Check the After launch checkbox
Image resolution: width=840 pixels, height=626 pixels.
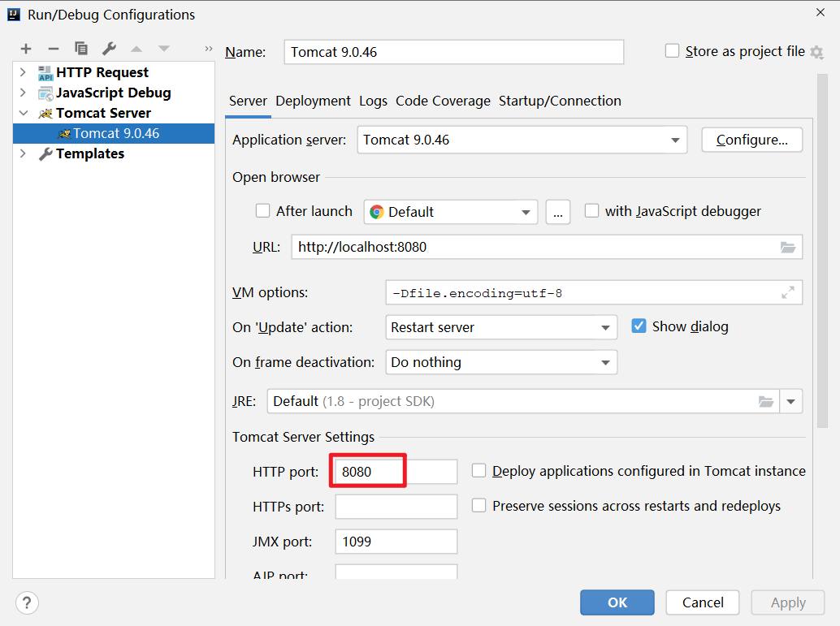(x=262, y=211)
